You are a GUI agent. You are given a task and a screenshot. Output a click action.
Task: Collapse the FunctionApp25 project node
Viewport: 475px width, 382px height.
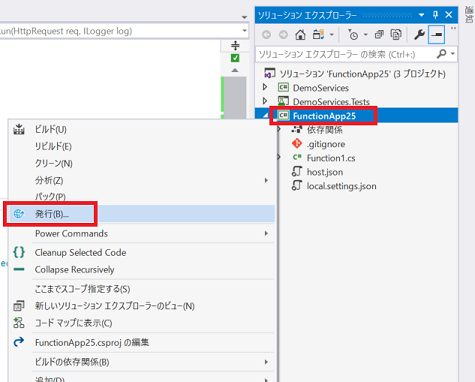pos(265,116)
